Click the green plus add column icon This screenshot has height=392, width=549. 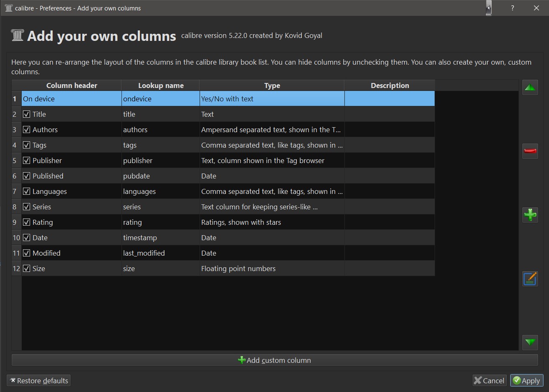point(530,215)
